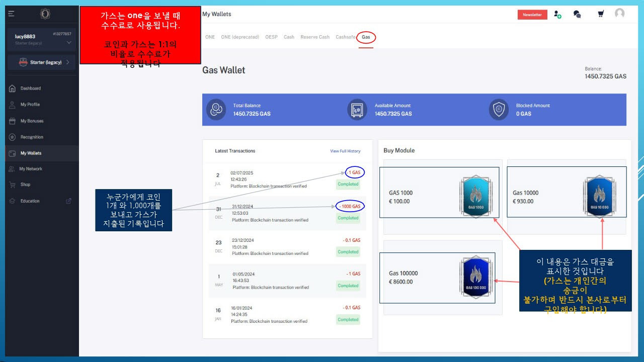Click Completed badge on 23/12/2024 transaction
Screen dimensions: 644x362
tap(348, 252)
